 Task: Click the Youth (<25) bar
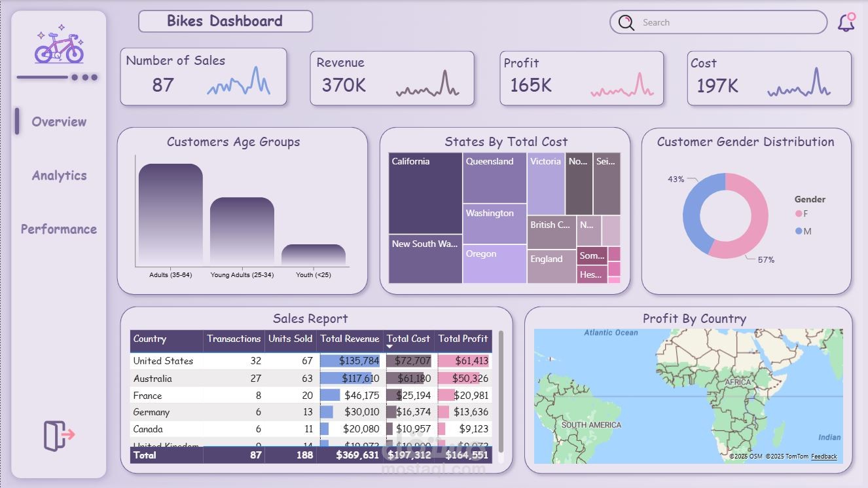(314, 255)
